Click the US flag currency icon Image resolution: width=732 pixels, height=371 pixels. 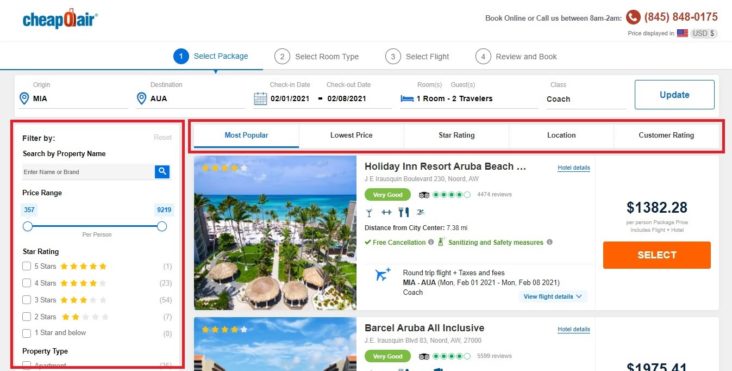pyautogui.click(x=683, y=33)
